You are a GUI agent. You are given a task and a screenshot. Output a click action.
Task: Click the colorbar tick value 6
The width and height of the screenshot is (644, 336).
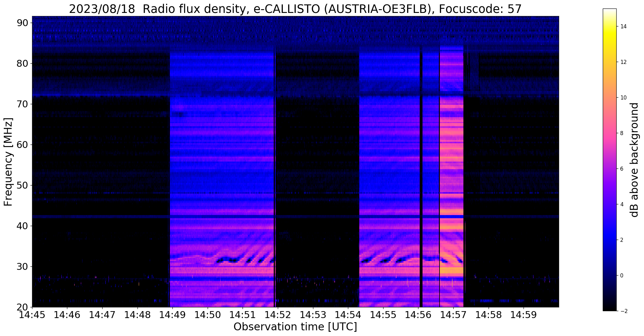[622, 169]
